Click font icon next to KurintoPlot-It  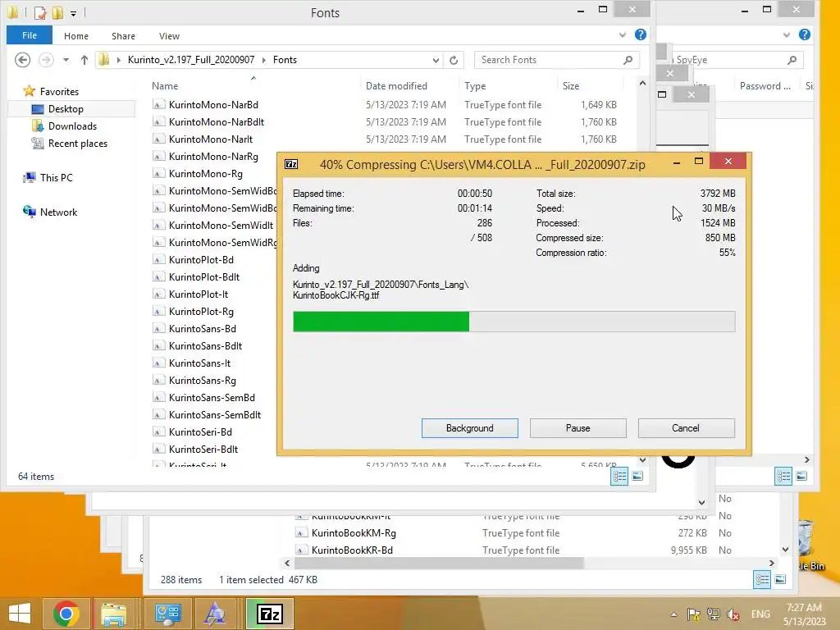click(x=158, y=294)
